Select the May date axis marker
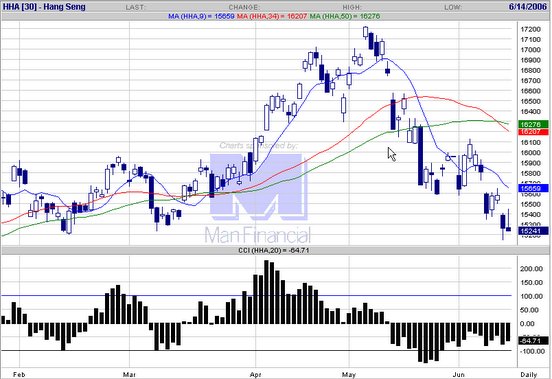 coord(349,374)
